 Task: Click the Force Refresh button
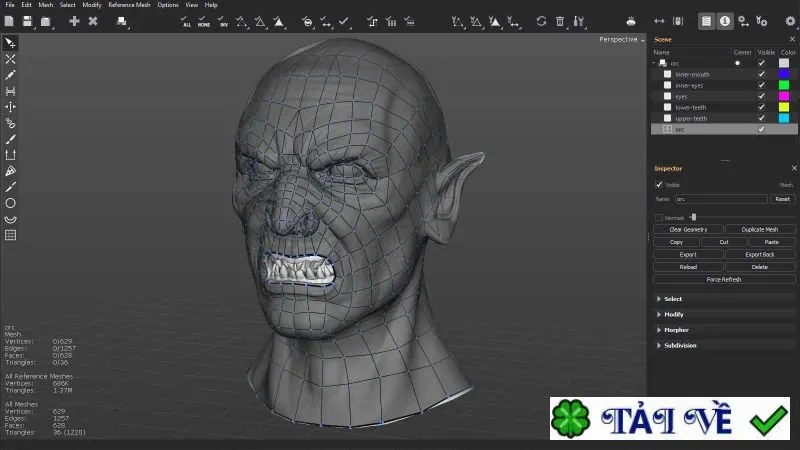pos(724,280)
